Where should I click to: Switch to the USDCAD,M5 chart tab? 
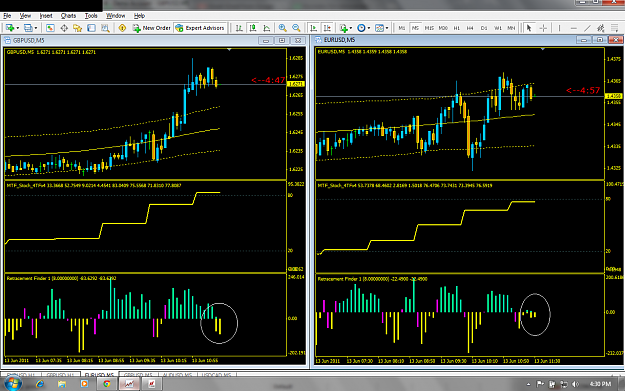coord(216,375)
